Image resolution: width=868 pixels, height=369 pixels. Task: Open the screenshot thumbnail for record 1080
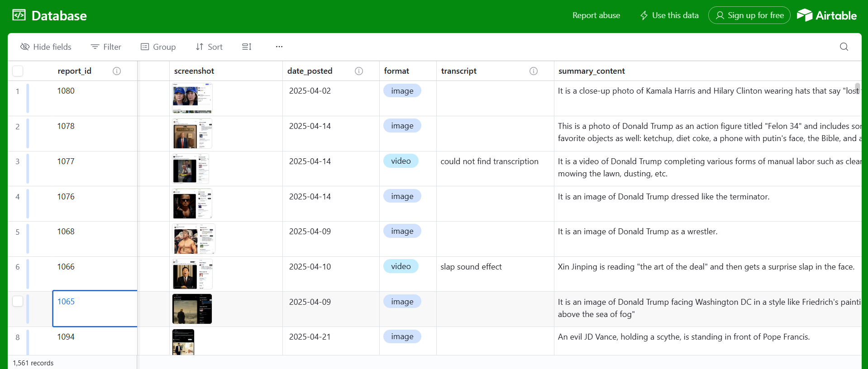(x=192, y=98)
